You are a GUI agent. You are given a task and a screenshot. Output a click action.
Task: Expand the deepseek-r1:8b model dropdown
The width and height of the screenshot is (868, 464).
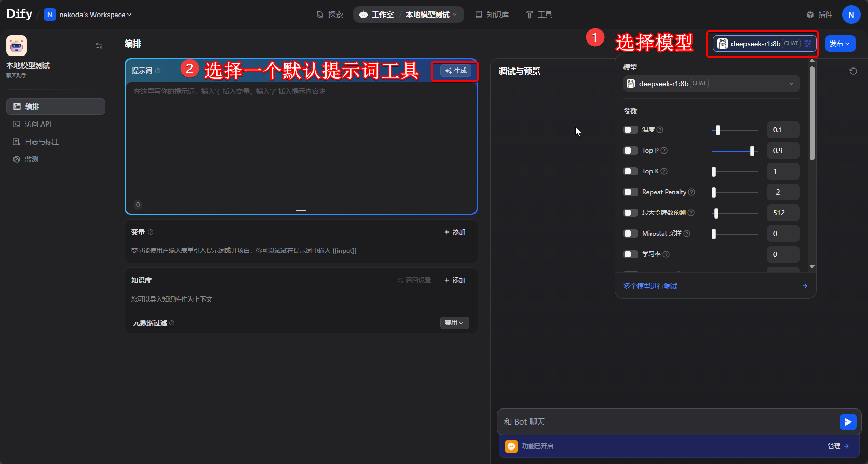(711, 84)
